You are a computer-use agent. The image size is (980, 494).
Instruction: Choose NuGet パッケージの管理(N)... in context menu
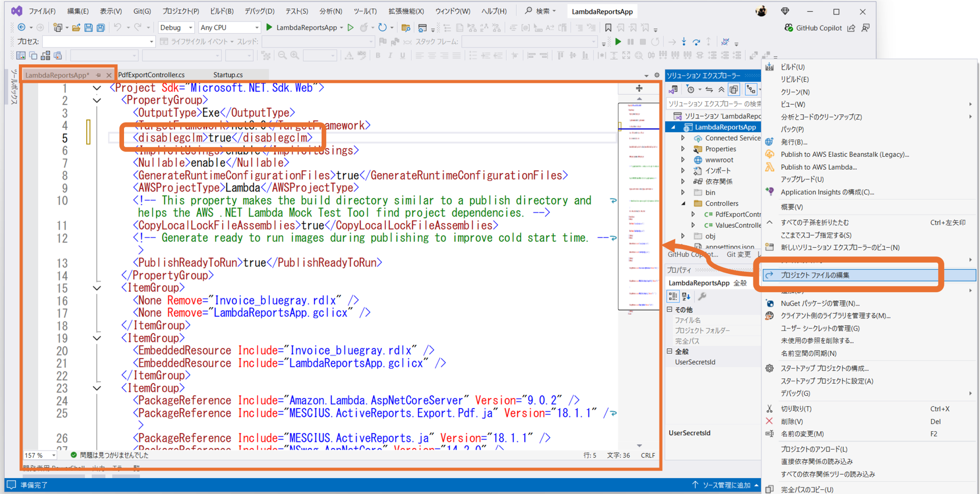pos(820,303)
